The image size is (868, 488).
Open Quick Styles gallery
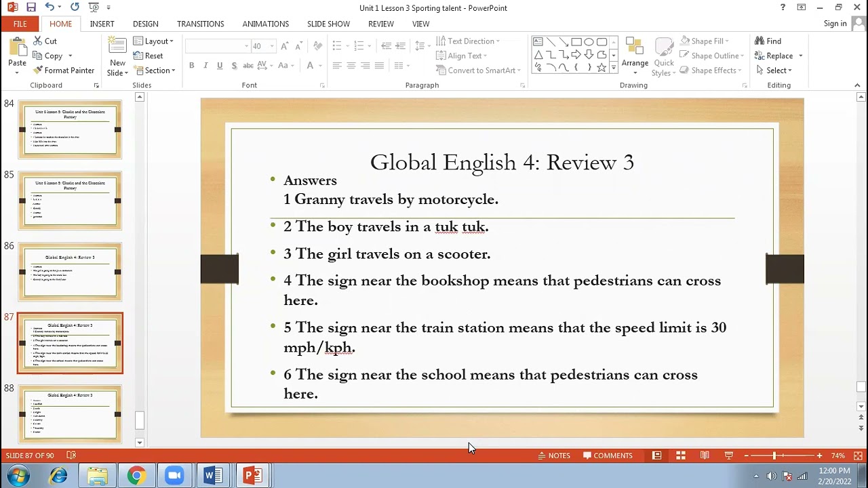point(663,56)
